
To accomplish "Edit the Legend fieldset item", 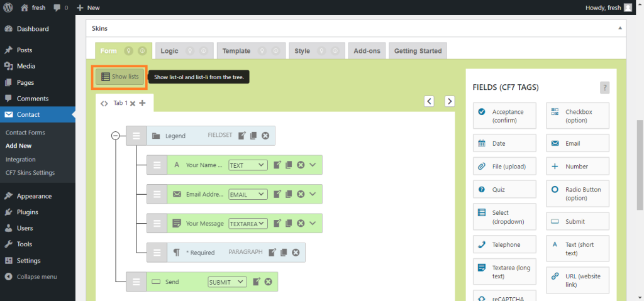I will pyautogui.click(x=243, y=136).
